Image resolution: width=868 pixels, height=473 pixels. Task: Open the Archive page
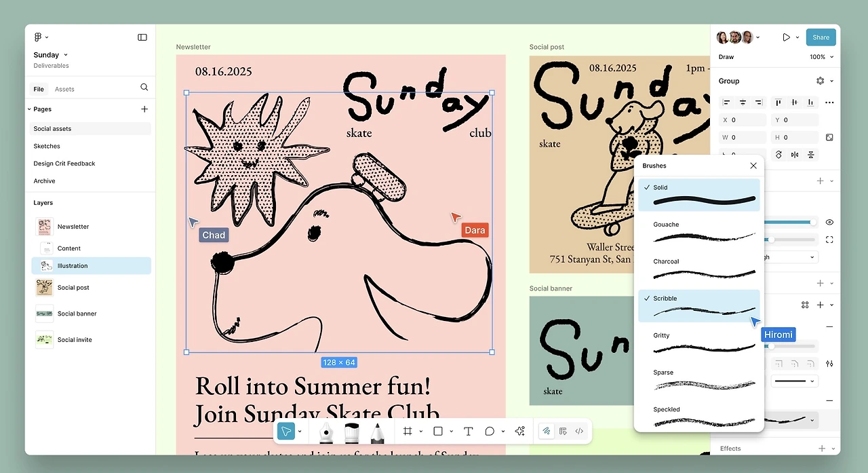[44, 181]
